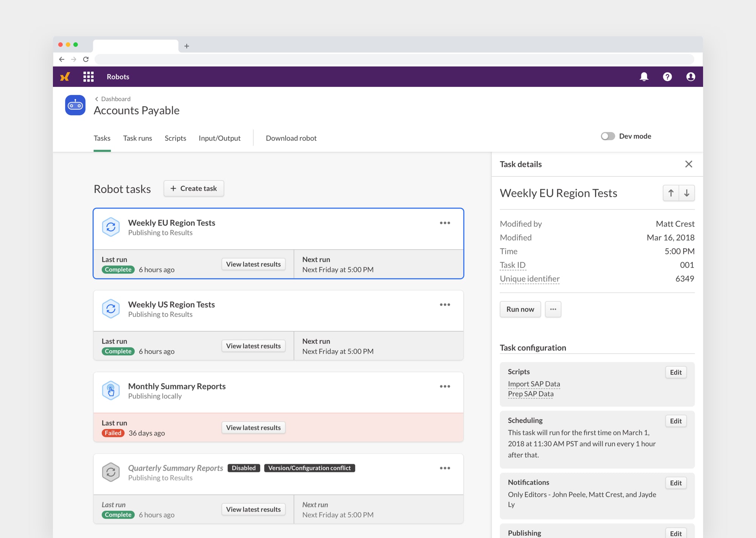
Task: Click the Monthly Summary Reports manual-run icon
Action: tap(111, 390)
